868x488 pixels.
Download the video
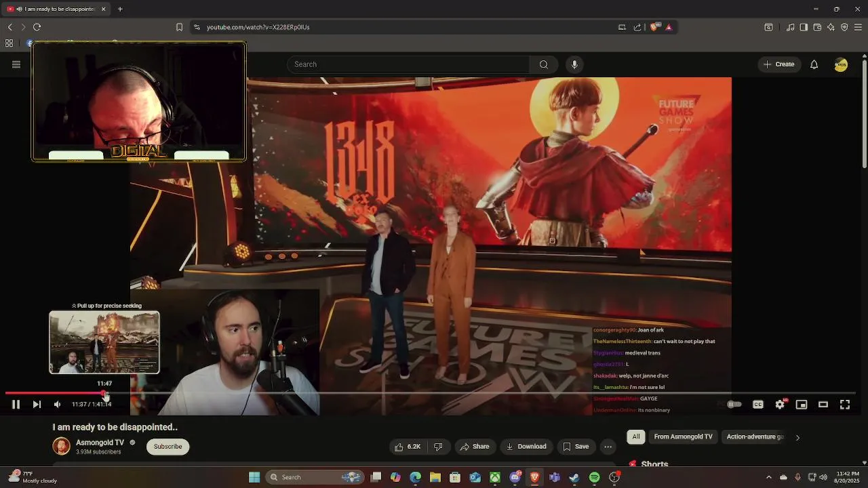point(526,447)
